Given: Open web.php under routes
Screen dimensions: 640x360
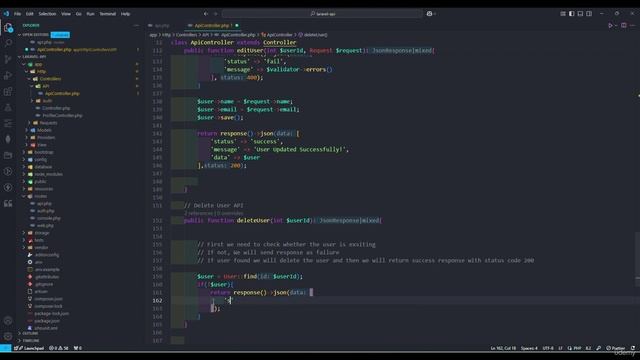Looking at the screenshot, I should (45, 225).
